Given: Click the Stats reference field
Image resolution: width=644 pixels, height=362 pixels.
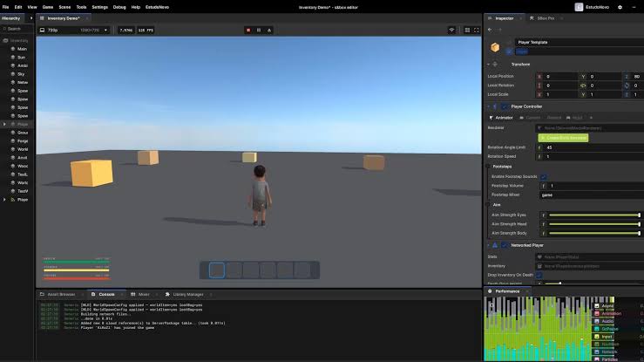Looking at the screenshot, I should tap(590, 256).
